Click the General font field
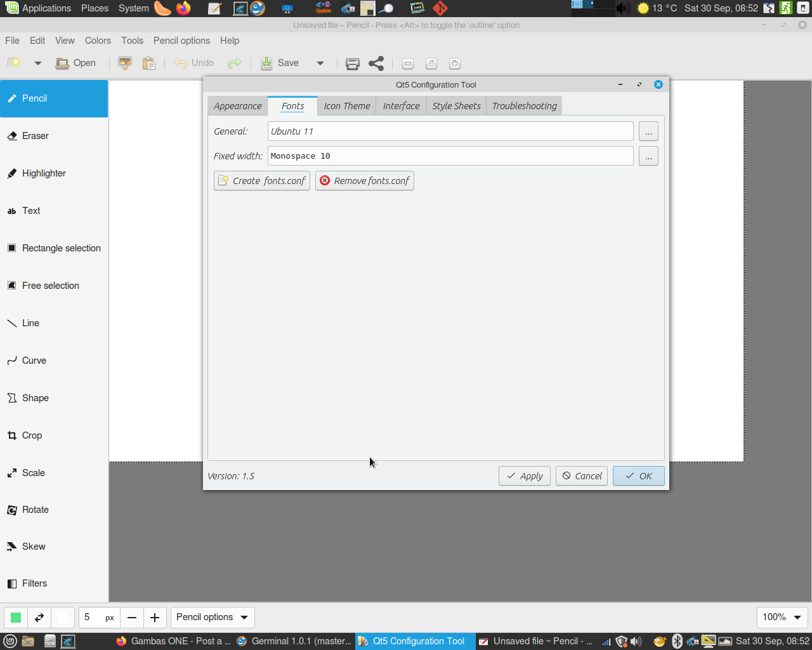 click(450, 131)
